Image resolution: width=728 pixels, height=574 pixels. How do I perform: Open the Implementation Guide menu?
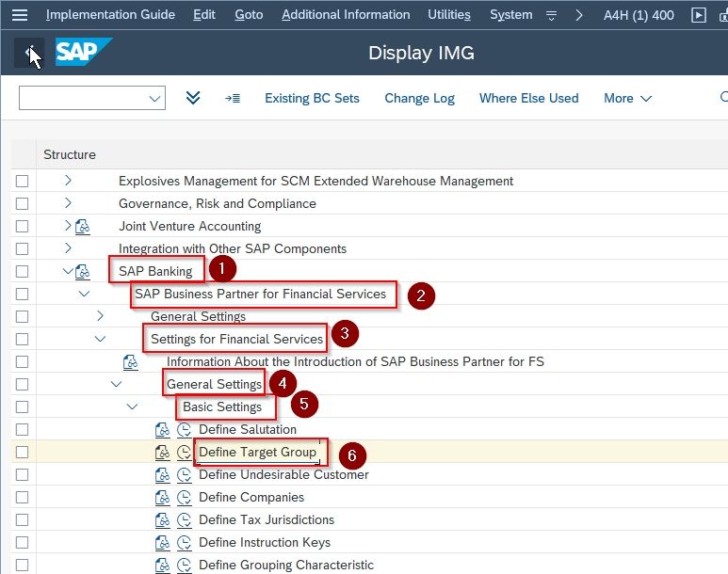[110, 15]
